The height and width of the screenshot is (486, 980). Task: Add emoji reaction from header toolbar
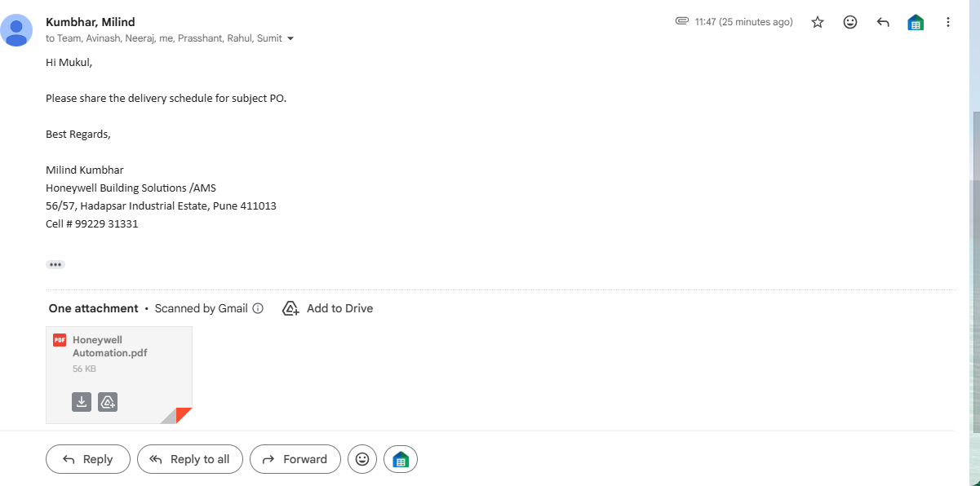click(850, 23)
